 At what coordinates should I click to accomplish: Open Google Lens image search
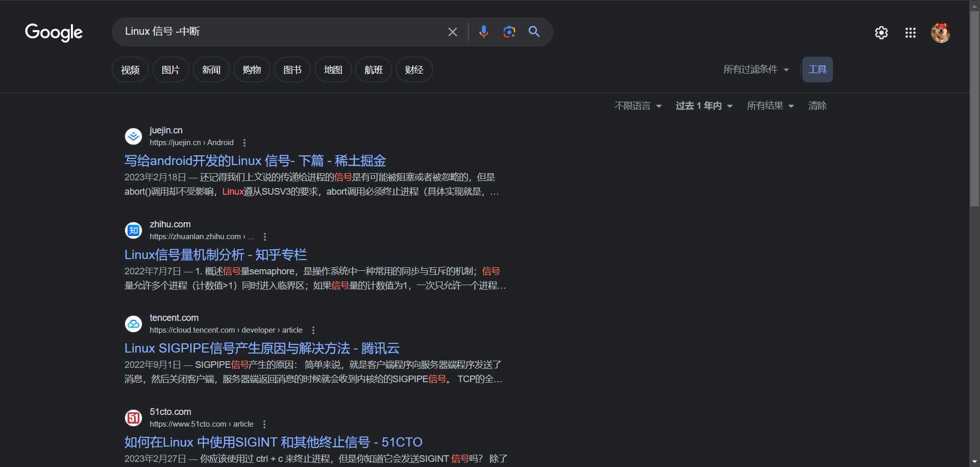pos(509,32)
